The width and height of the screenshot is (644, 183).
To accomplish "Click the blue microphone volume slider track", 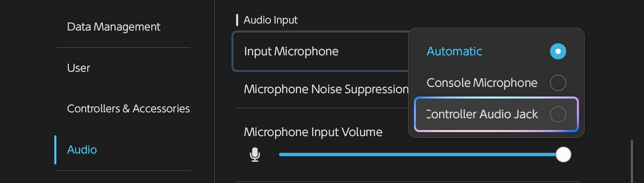I will tap(417, 154).
